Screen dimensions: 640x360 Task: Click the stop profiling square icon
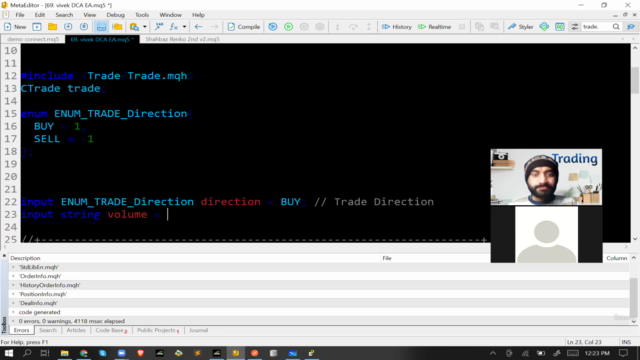[x=462, y=27]
